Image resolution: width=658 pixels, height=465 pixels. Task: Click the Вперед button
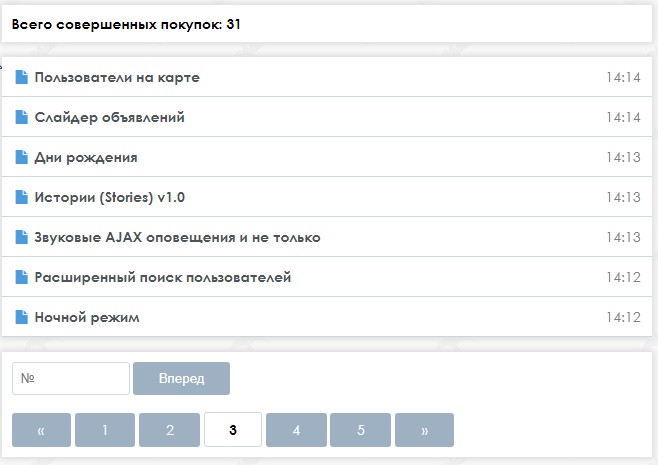click(x=181, y=379)
